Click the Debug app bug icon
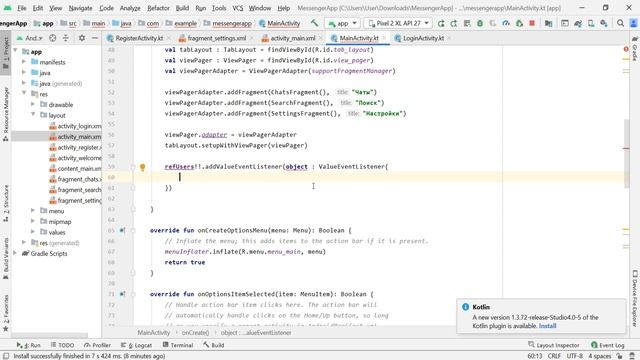The image size is (640, 360). point(480,23)
